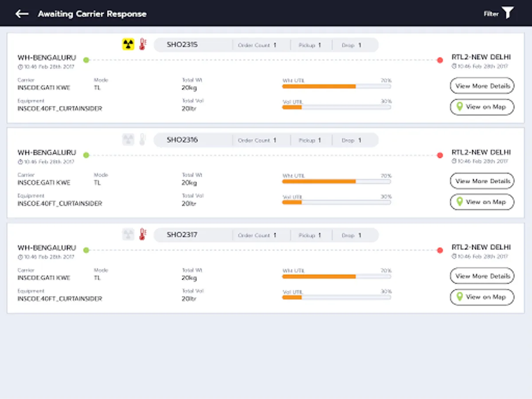The height and width of the screenshot is (399, 532).
Task: Click the 'Awaiting Carrier Response' title
Action: tap(92, 14)
